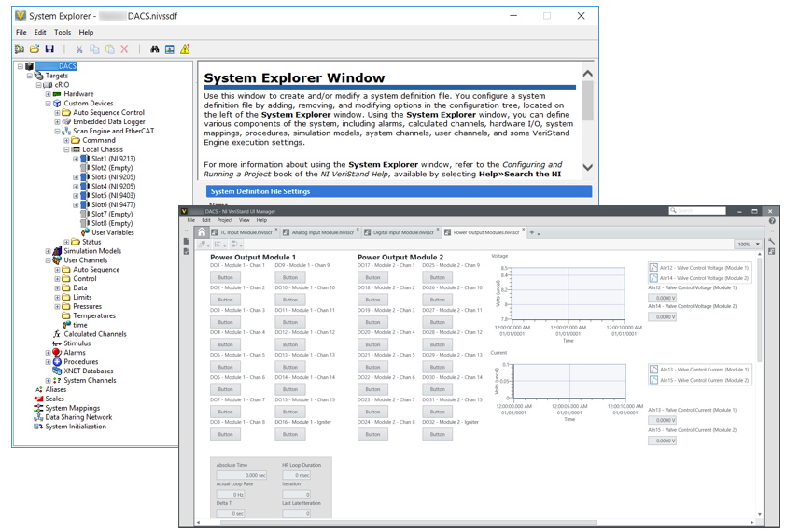Screen dimensions: 786x532
Task: Switch to the Analog Input Module.nivsscr tab
Action: [323, 232]
